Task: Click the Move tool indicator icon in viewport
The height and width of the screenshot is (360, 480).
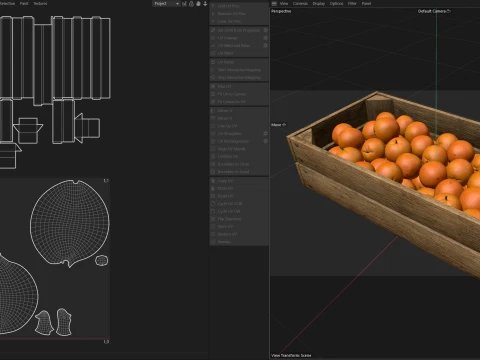Action: point(284,125)
